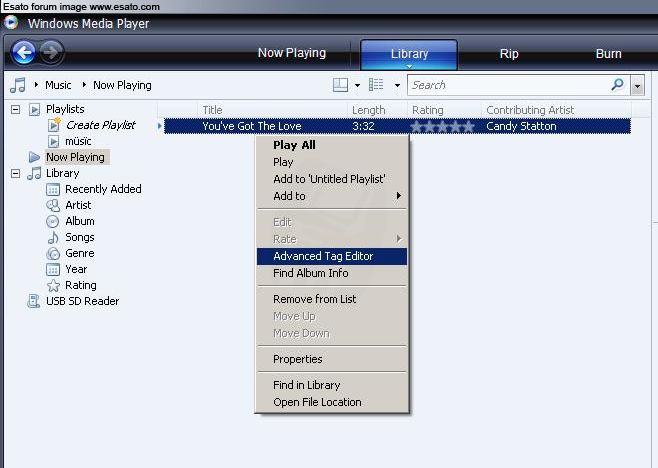Click the Recently Added calendar icon

[x=53, y=190]
